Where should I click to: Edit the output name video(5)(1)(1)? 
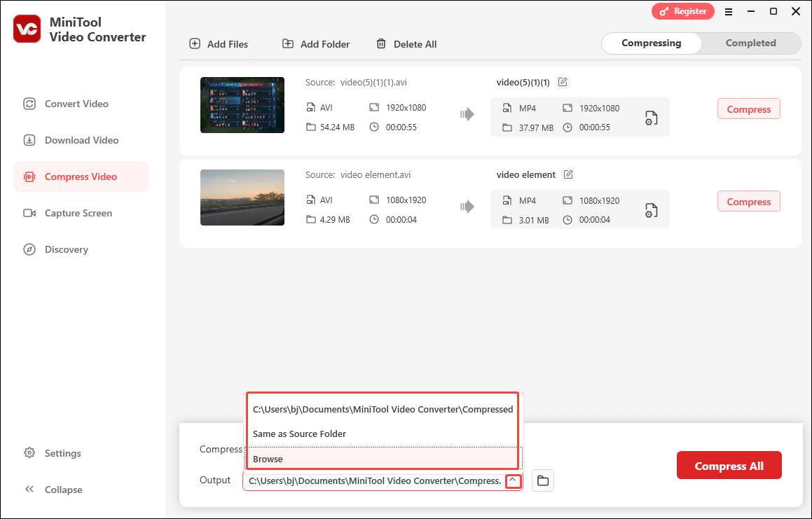pyautogui.click(x=563, y=82)
